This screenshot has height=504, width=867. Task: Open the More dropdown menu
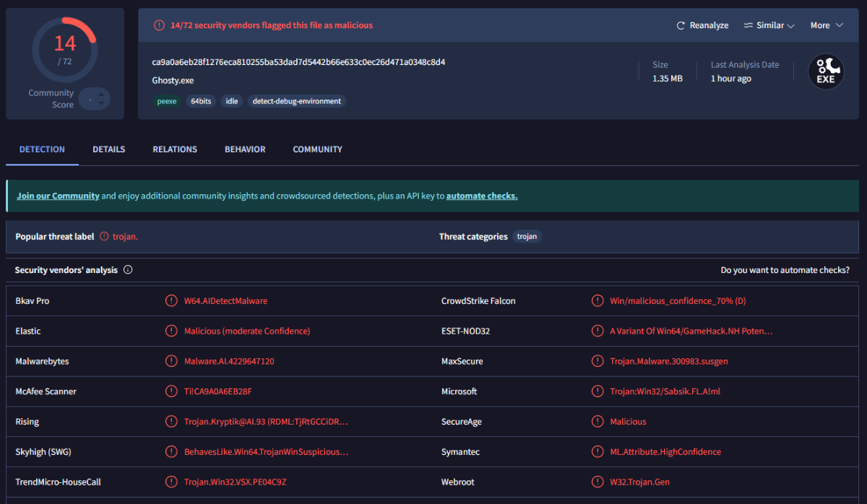(827, 25)
